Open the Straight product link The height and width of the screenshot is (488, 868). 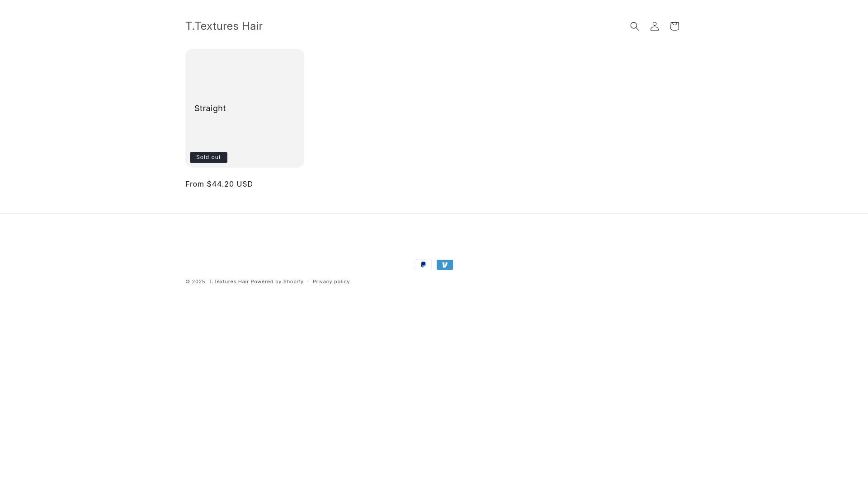(210, 108)
